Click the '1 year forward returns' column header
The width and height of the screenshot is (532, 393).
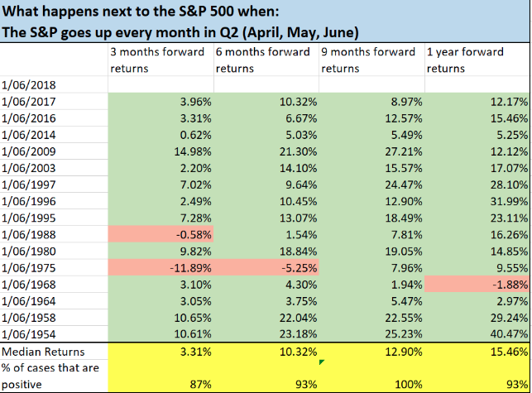click(477, 60)
